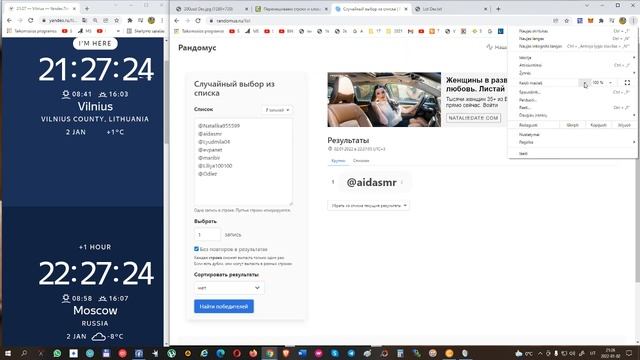Open new tab in the left window
This screenshot has width=640, height=360.
click(87, 8)
